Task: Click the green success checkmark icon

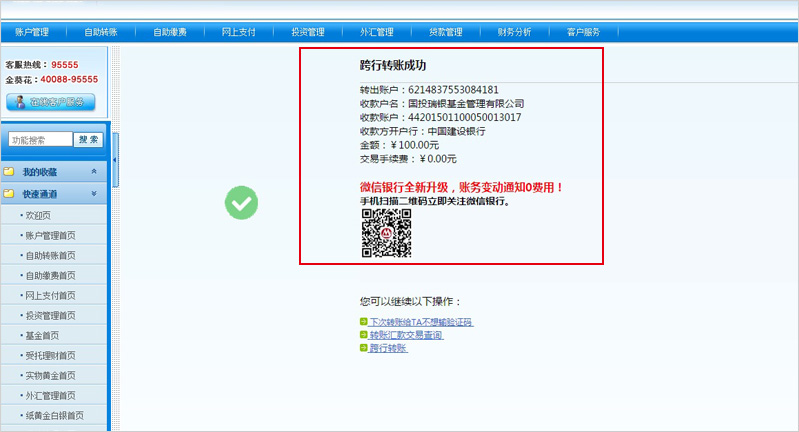Action: click(x=241, y=202)
